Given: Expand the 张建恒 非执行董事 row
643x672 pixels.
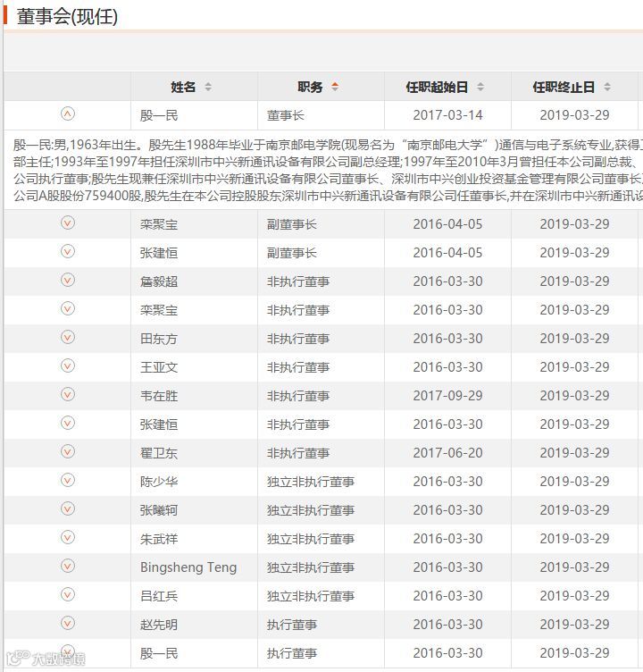Looking at the screenshot, I should (x=67, y=423).
